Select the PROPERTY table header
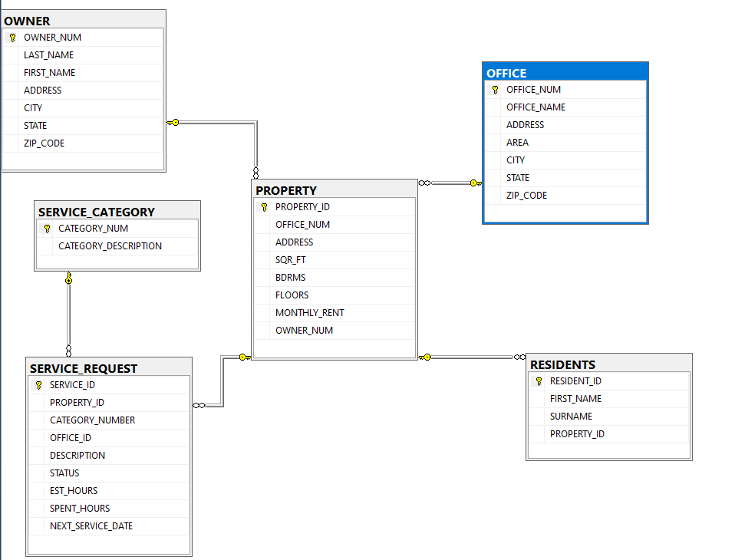Image resolution: width=735 pixels, height=560 pixels. [334, 189]
